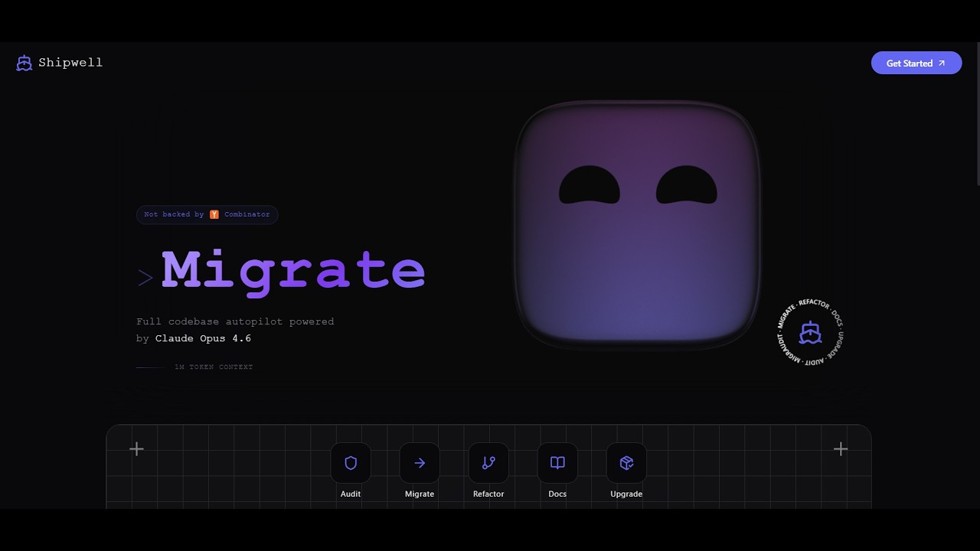Image resolution: width=980 pixels, height=551 pixels.
Task: Select the Docs book icon
Action: [557, 463]
